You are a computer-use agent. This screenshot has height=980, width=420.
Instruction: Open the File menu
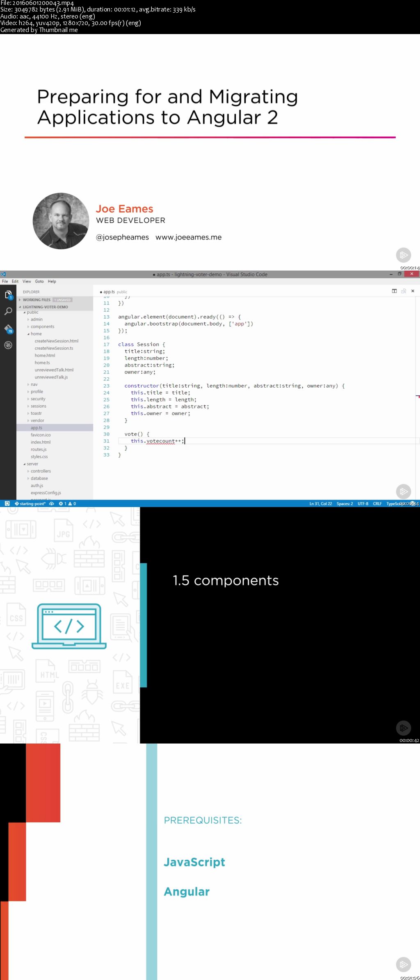5,281
